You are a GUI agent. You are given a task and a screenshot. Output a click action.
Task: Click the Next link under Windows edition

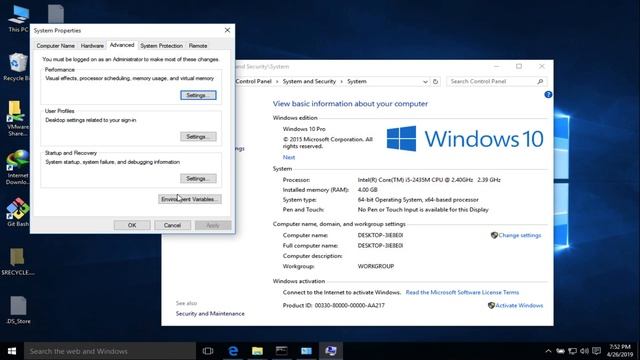[289, 157]
